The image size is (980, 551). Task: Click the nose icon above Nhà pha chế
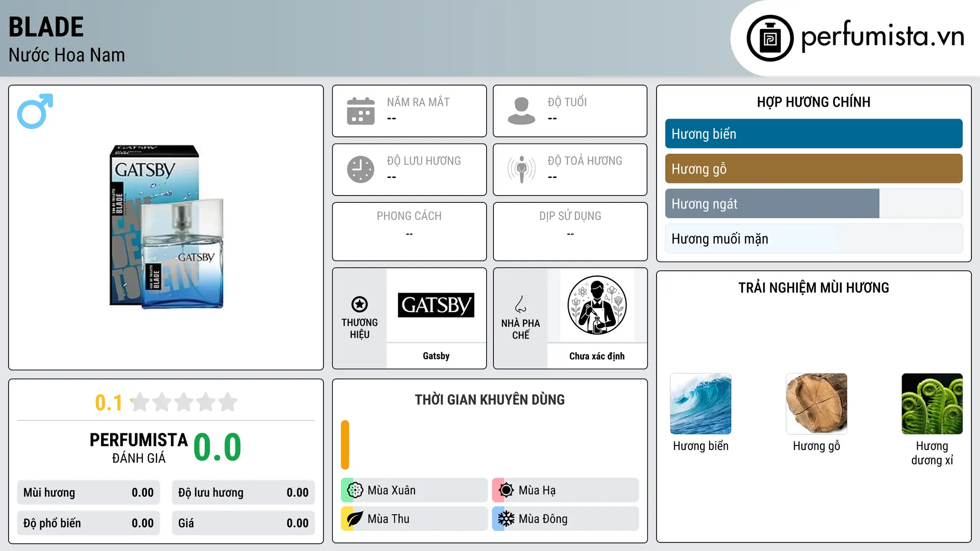521,304
